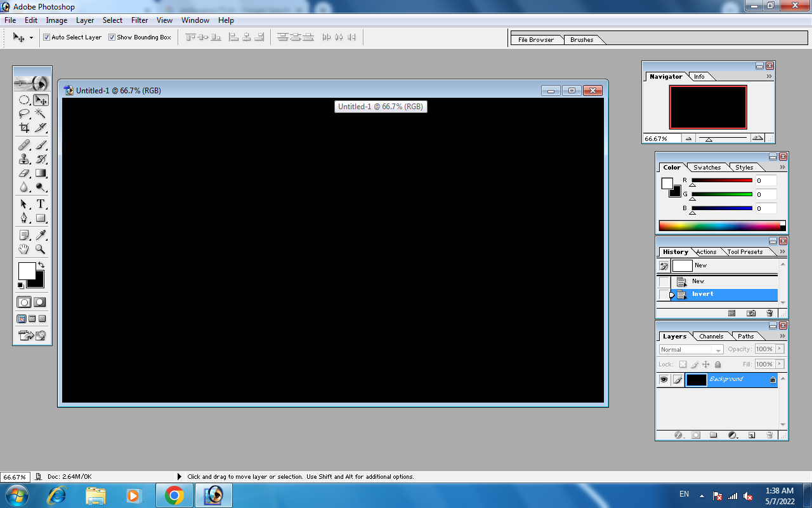Image resolution: width=812 pixels, height=508 pixels.
Task: Switch to Quick Mask mode
Action: click(40, 302)
